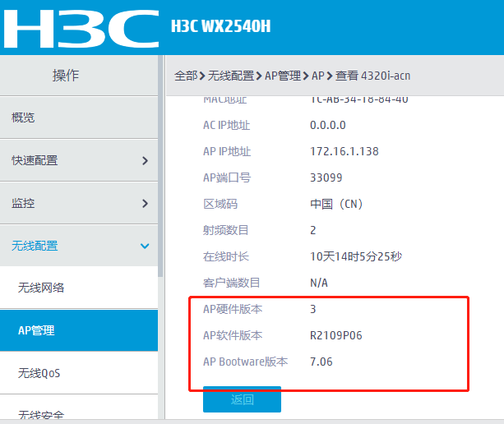Viewport: 504px width, 424px height.
Task: Click the AP Bootware版本 label
Action: pos(245,362)
